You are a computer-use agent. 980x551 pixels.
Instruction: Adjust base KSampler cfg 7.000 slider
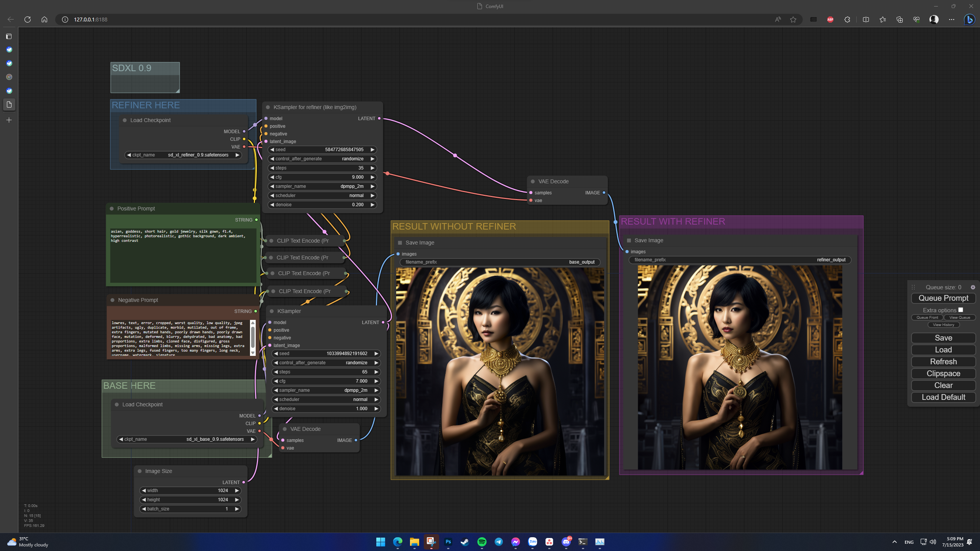tap(326, 381)
